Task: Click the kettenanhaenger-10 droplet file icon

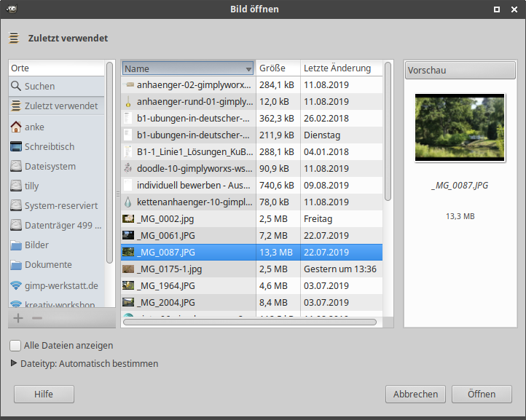Action: [127, 202]
